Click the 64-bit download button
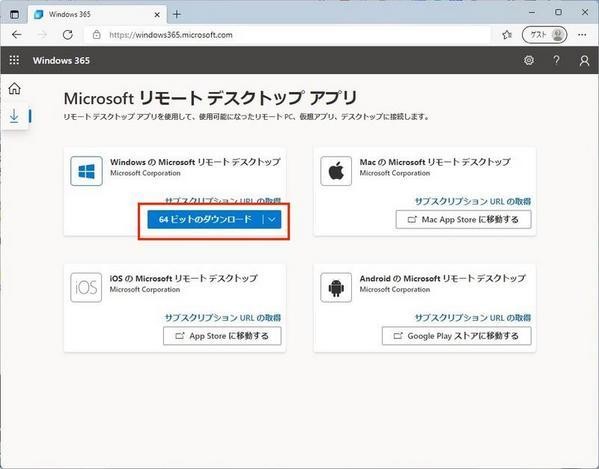The height and width of the screenshot is (469, 599). pos(205,219)
